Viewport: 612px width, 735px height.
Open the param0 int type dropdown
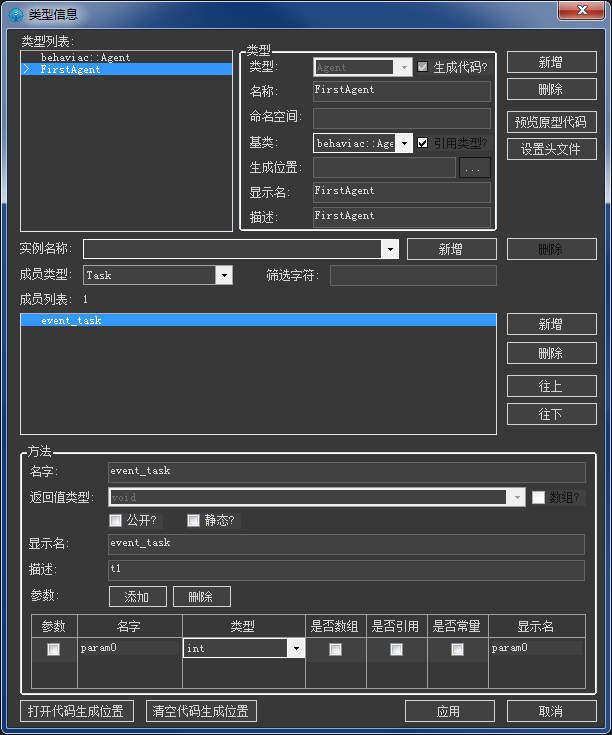pyautogui.click(x=295, y=649)
